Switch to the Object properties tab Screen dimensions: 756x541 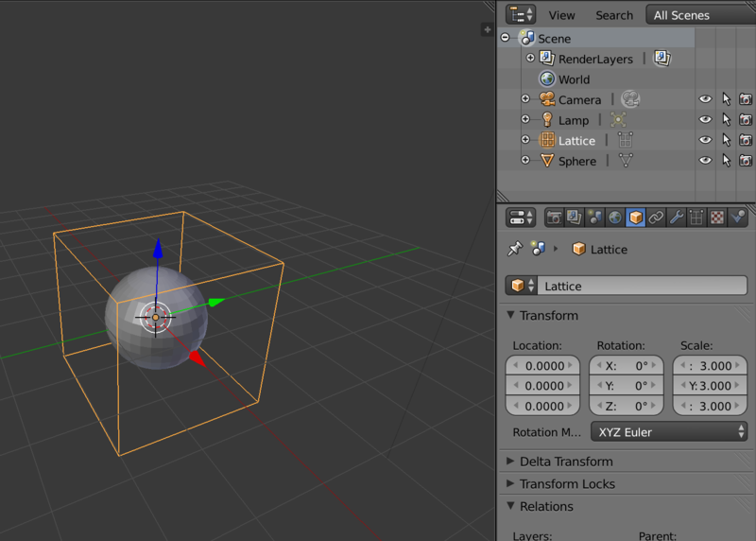click(x=635, y=218)
